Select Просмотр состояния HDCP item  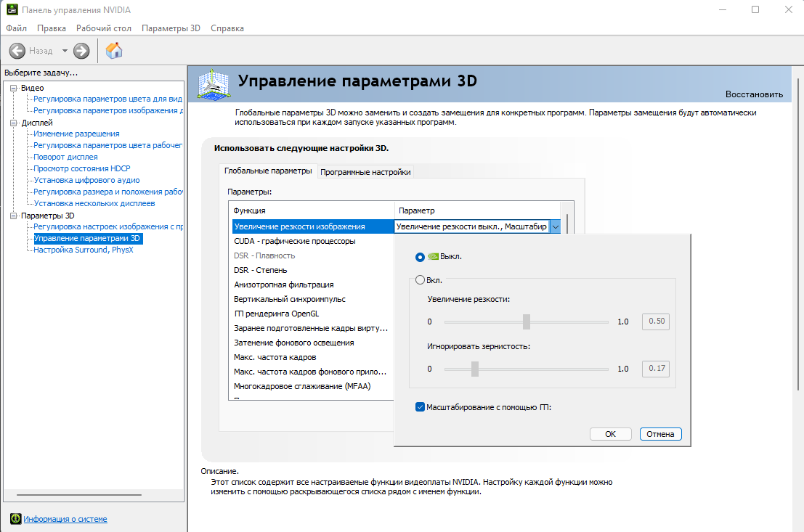[82, 168]
